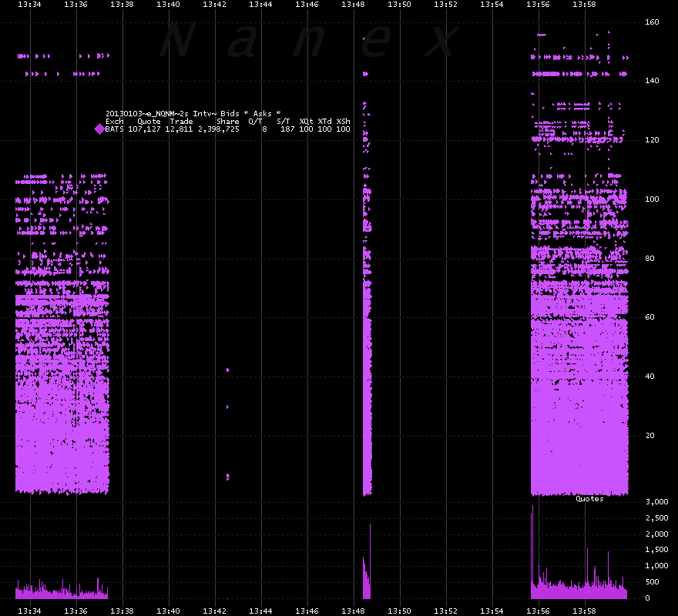Click the '%Sh' column header

[x=344, y=122]
